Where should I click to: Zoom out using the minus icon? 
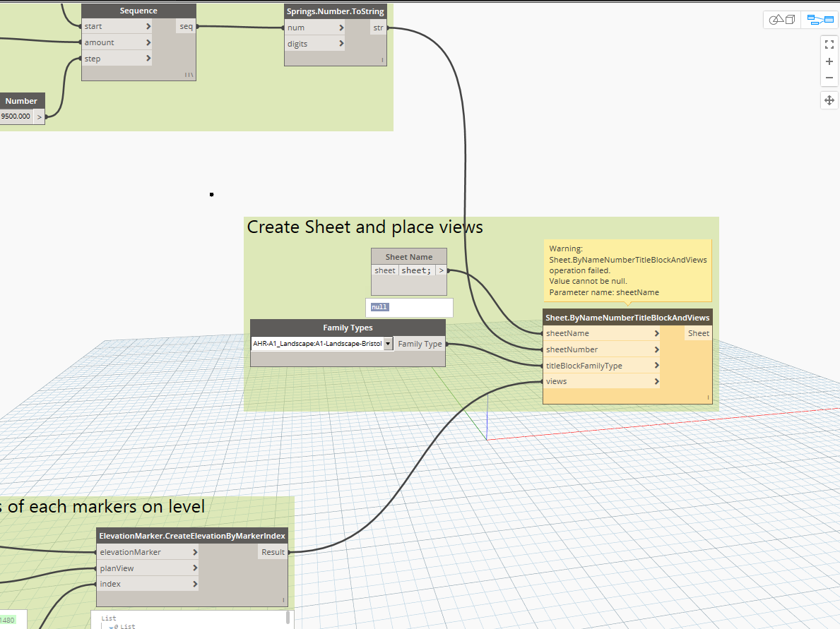point(829,78)
